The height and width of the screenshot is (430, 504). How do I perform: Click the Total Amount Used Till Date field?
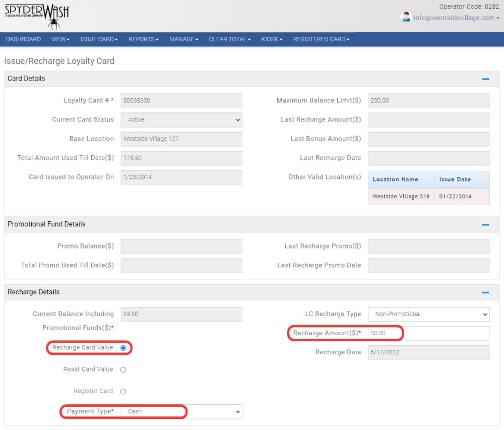(181, 158)
